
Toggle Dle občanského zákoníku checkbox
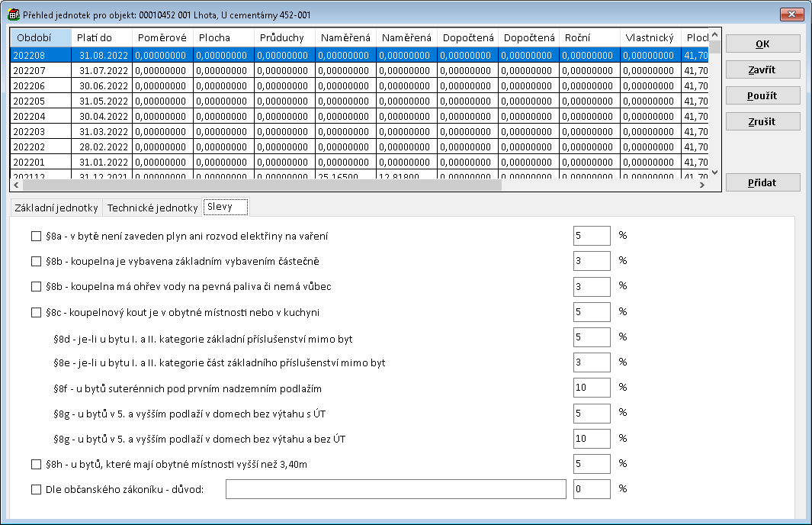click(x=36, y=489)
